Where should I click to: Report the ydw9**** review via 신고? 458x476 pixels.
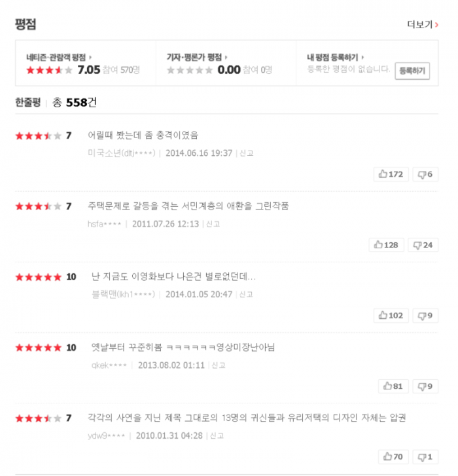(x=217, y=436)
